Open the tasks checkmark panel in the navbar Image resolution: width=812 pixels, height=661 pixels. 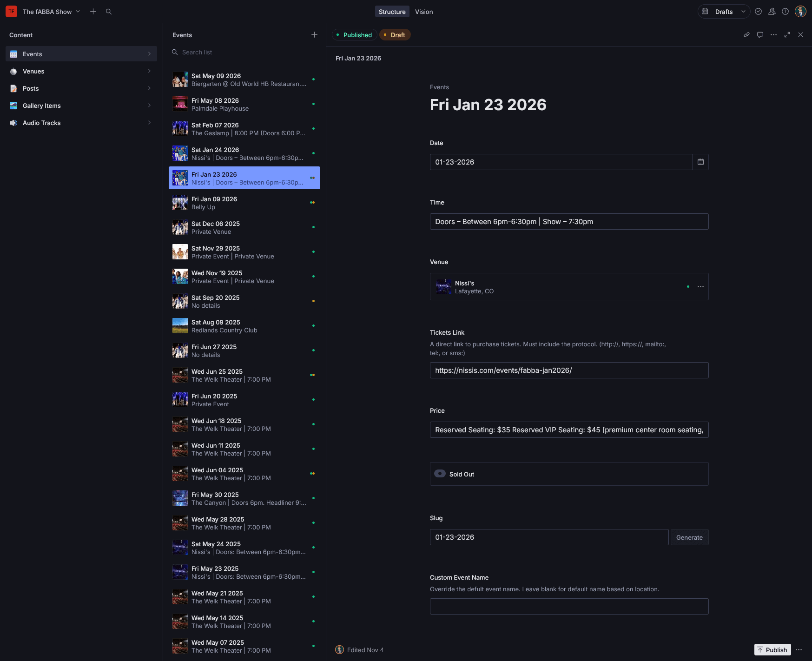pyautogui.click(x=758, y=11)
